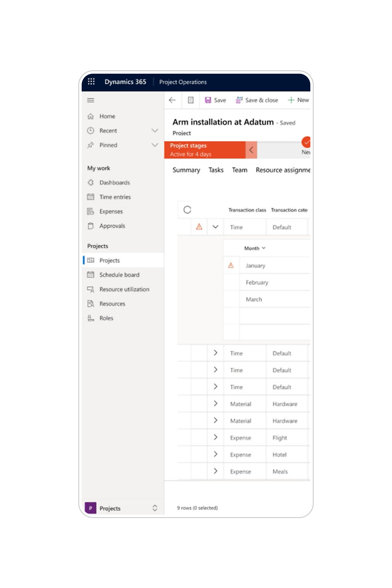Open the Month dropdown

[255, 248]
